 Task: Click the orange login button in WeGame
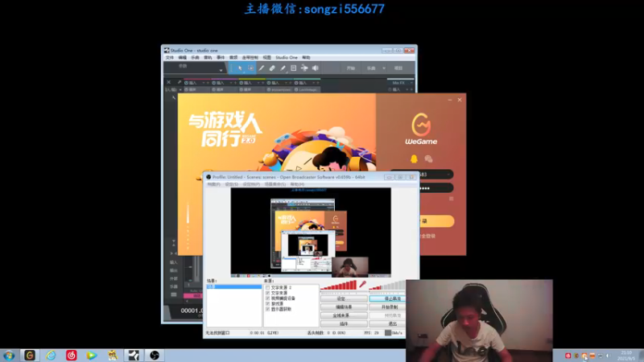(x=436, y=221)
